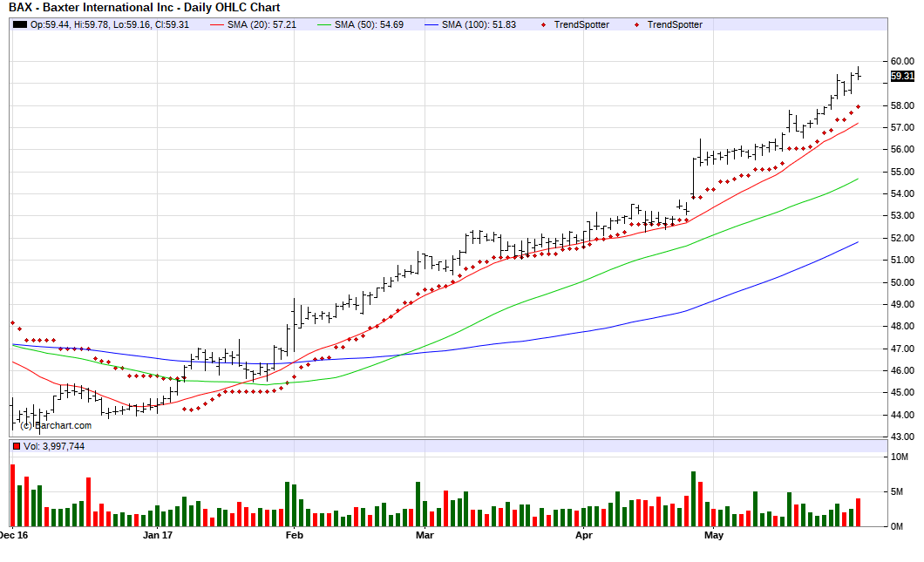Click the 50.00 price axis label
The image size is (924, 562).
point(902,282)
